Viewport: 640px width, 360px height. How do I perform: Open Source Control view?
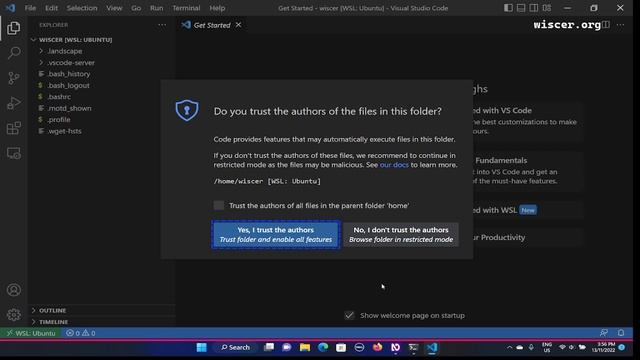click(x=13, y=78)
